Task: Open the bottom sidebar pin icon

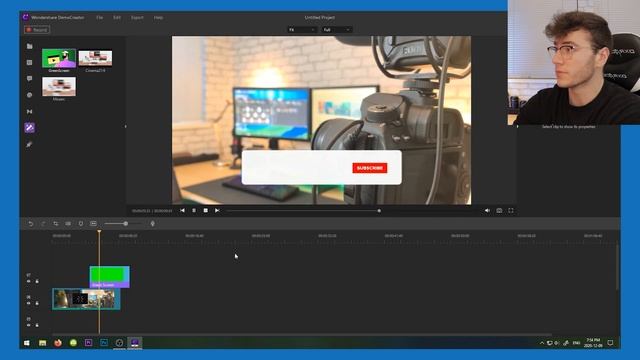Action: tap(29, 144)
